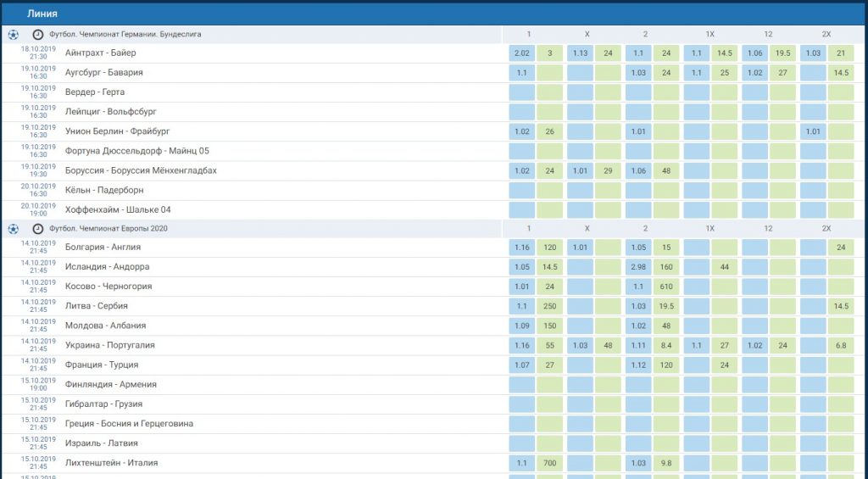Open Фортуна Дюссельдорф - Майнц 05 match
This screenshot has width=868, height=479.
click(136, 151)
